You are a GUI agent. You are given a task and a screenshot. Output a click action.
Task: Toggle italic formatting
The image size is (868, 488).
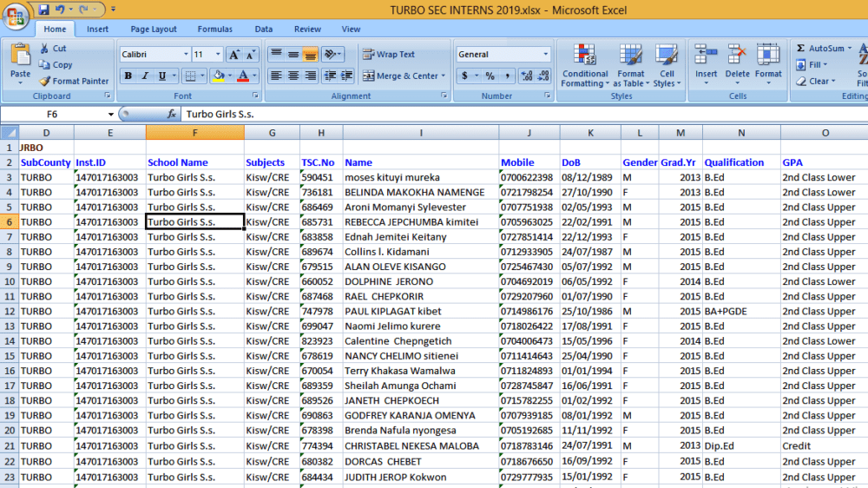(x=145, y=76)
